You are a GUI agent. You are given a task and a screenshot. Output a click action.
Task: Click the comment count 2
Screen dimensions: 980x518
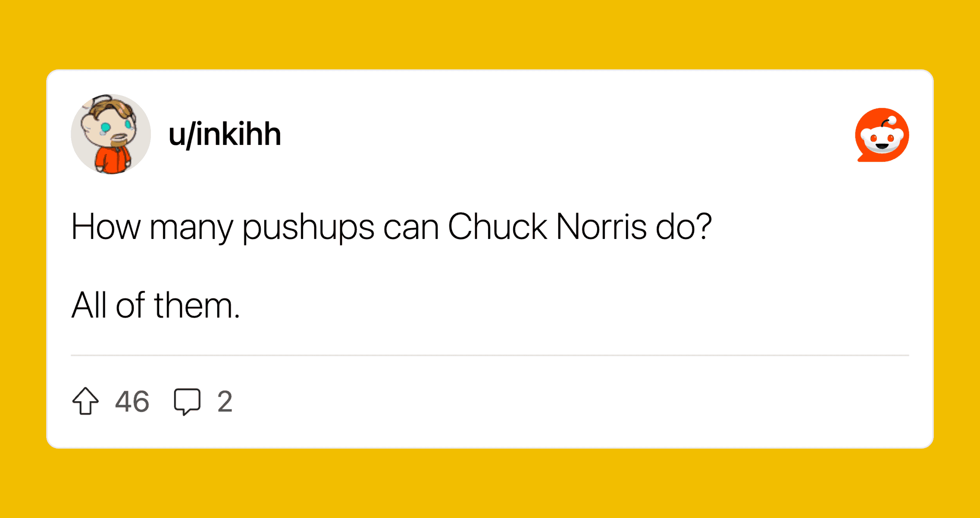point(225,402)
